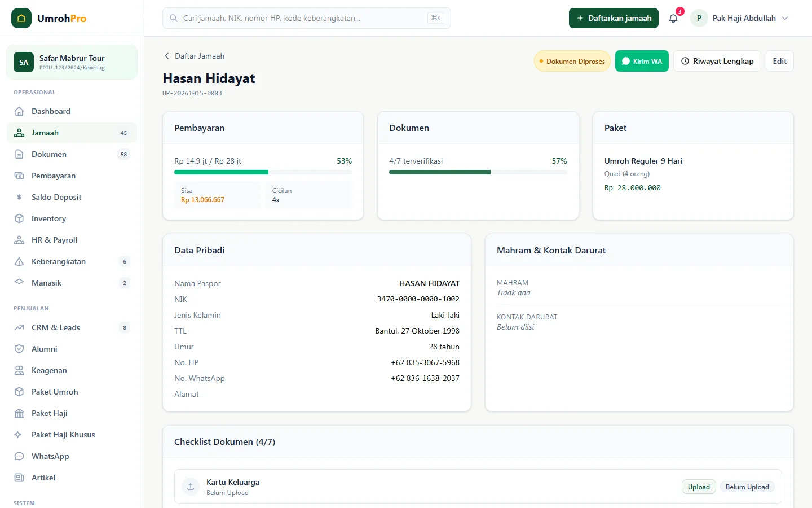Select Safar Mabrur Tour organization card
This screenshot has width=812, height=508.
tap(72, 62)
